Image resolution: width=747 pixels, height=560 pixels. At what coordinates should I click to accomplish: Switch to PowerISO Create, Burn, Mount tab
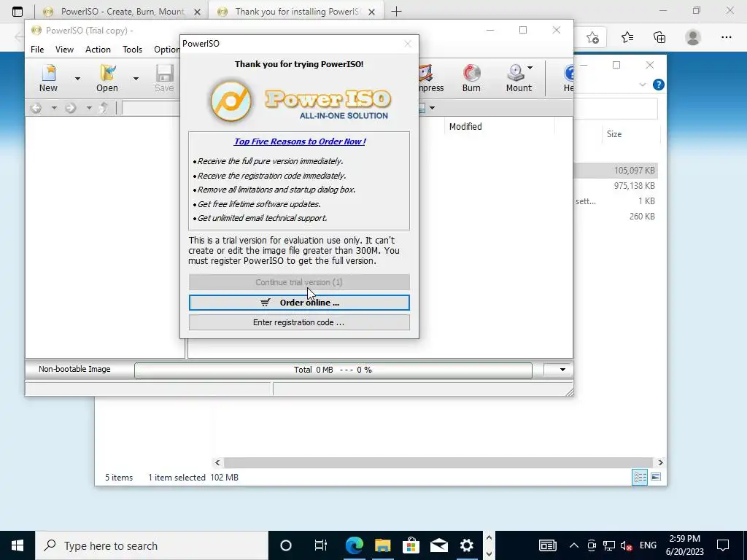(122, 12)
